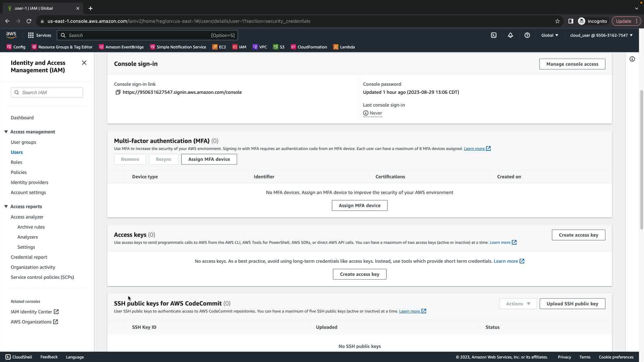Click the help question mark icon
Screen dimensions: 644x362
click(x=527, y=35)
